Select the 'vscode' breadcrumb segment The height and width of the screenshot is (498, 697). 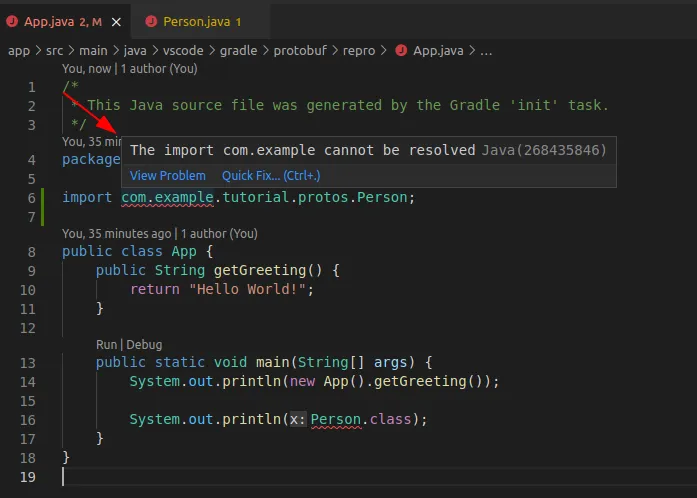(x=183, y=51)
